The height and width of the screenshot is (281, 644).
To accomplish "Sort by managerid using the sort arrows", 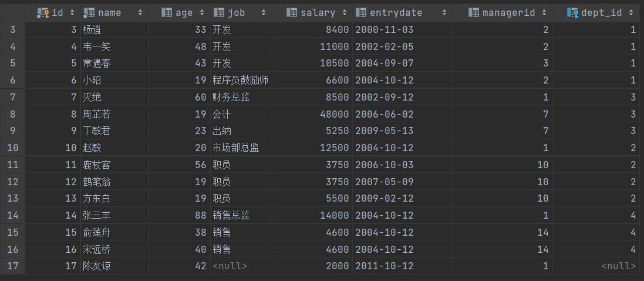I will tap(544, 13).
